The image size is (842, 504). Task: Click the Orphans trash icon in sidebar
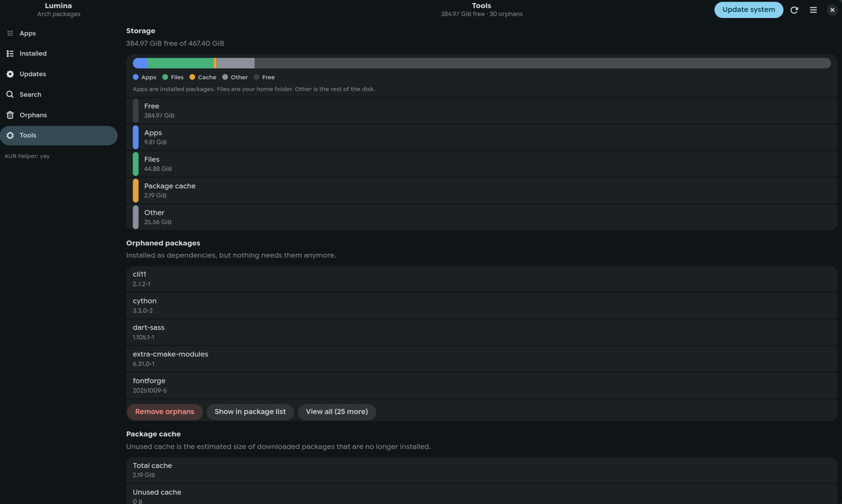(10, 115)
